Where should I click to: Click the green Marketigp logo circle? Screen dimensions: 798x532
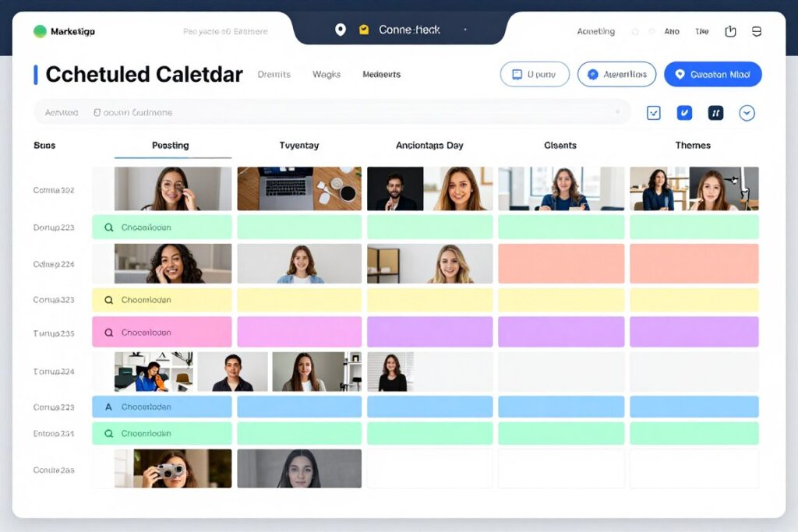coord(40,31)
